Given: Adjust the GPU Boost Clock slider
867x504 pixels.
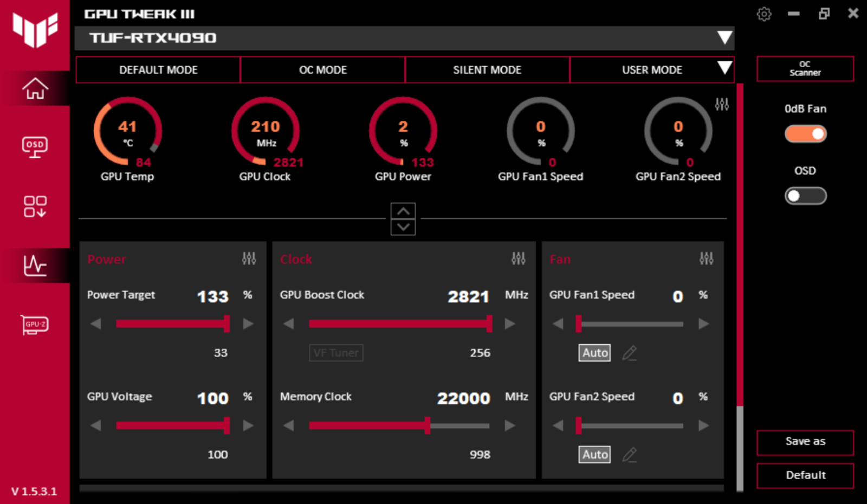Looking at the screenshot, I should tap(400, 324).
